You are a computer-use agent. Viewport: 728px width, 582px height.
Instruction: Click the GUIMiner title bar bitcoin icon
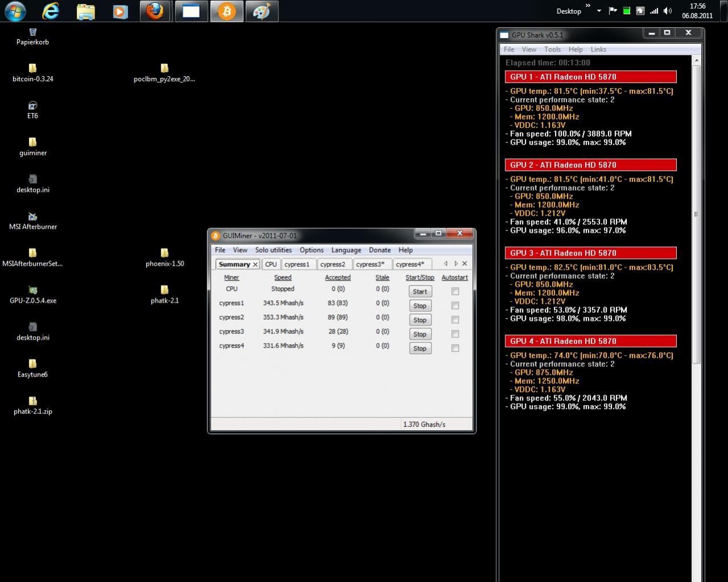[216, 236]
